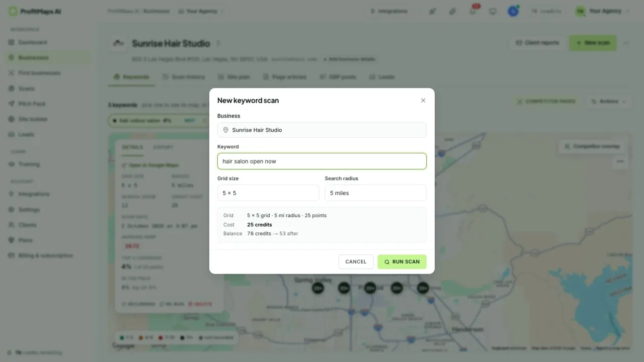
Task: Open the Actions dropdown
Action: (x=609, y=101)
